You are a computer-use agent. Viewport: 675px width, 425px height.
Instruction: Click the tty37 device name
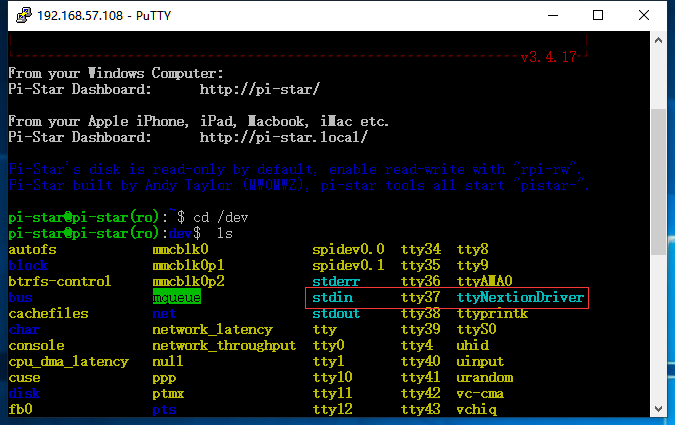coord(420,298)
